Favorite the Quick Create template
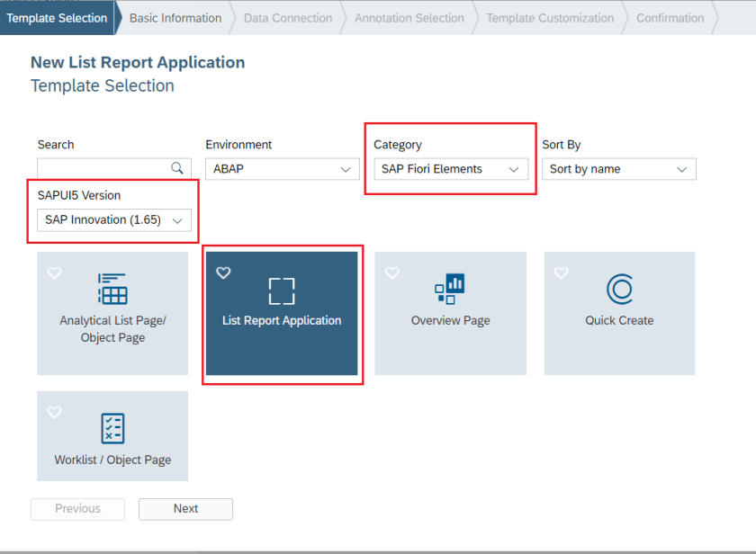Screen dimensions: 756x554 [x=561, y=273]
